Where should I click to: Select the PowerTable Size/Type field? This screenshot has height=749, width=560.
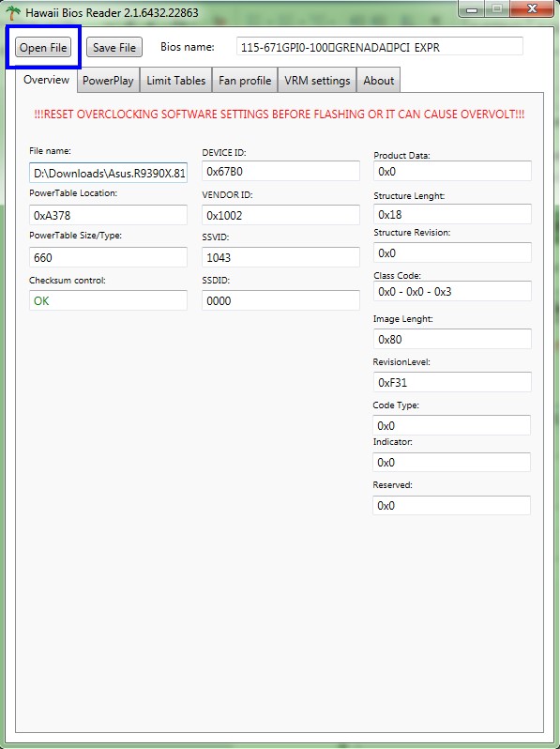(109, 257)
